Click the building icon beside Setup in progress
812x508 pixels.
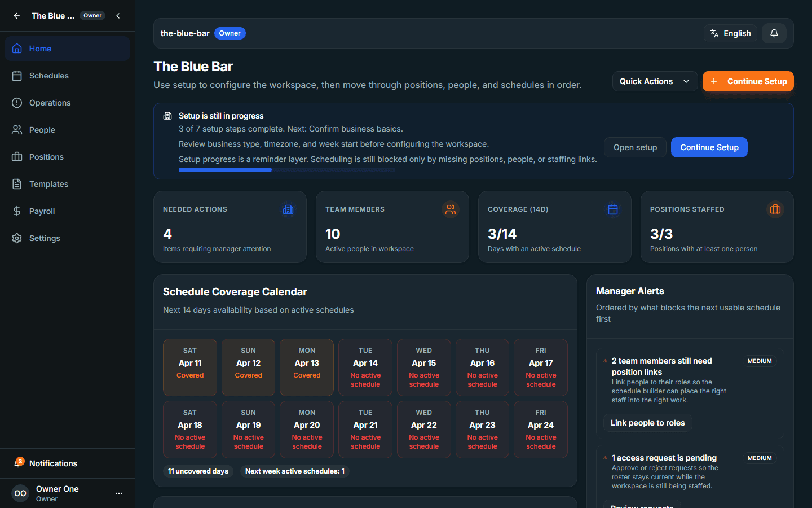[167, 116]
